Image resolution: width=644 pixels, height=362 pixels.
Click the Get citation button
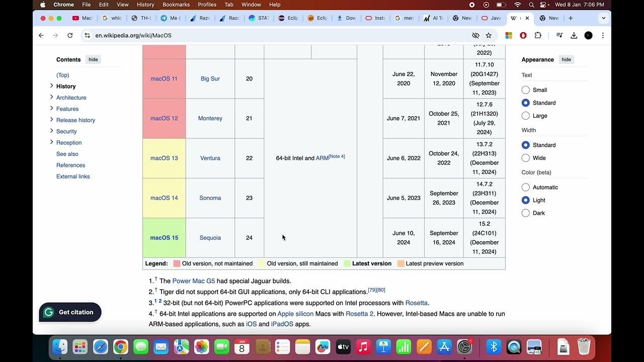(70, 312)
